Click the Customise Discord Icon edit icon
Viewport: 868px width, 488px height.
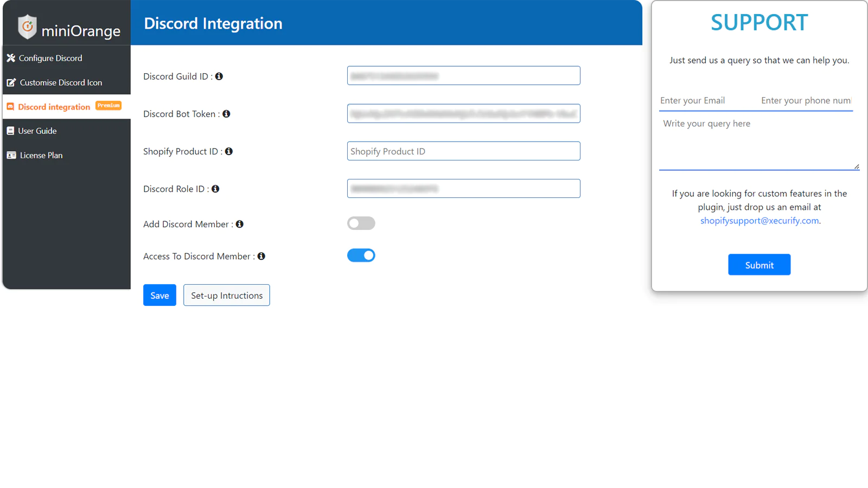click(11, 82)
